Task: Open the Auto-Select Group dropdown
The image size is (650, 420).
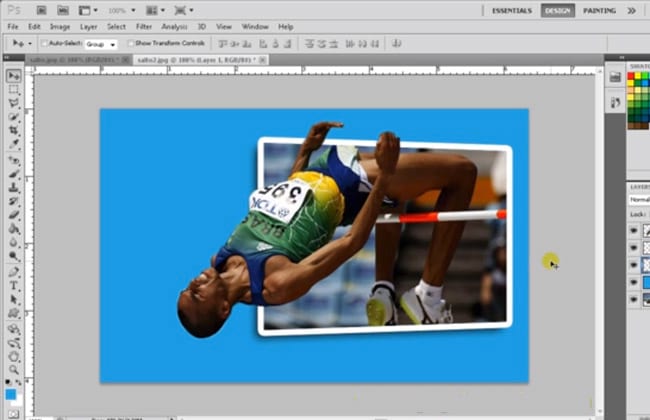Action: click(101, 44)
